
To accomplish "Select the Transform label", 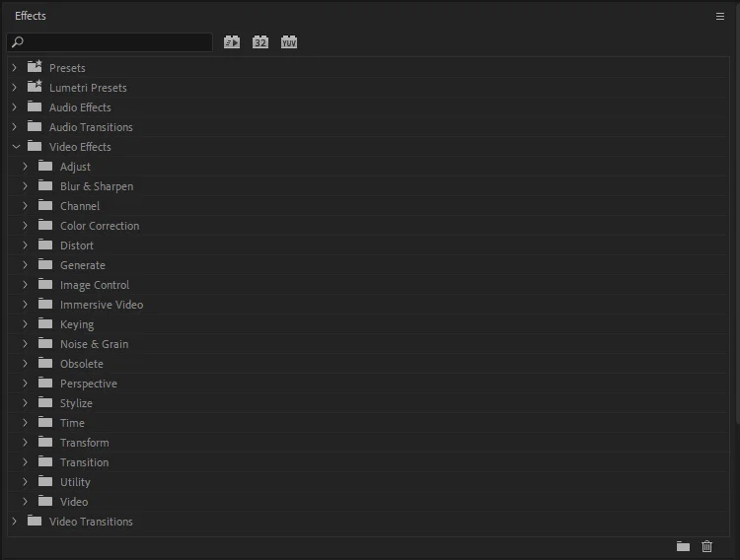I will click(x=85, y=443).
